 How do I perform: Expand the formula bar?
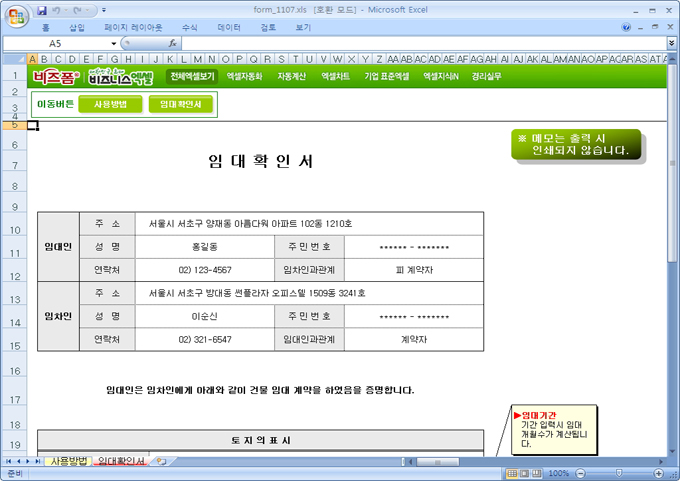pos(668,44)
